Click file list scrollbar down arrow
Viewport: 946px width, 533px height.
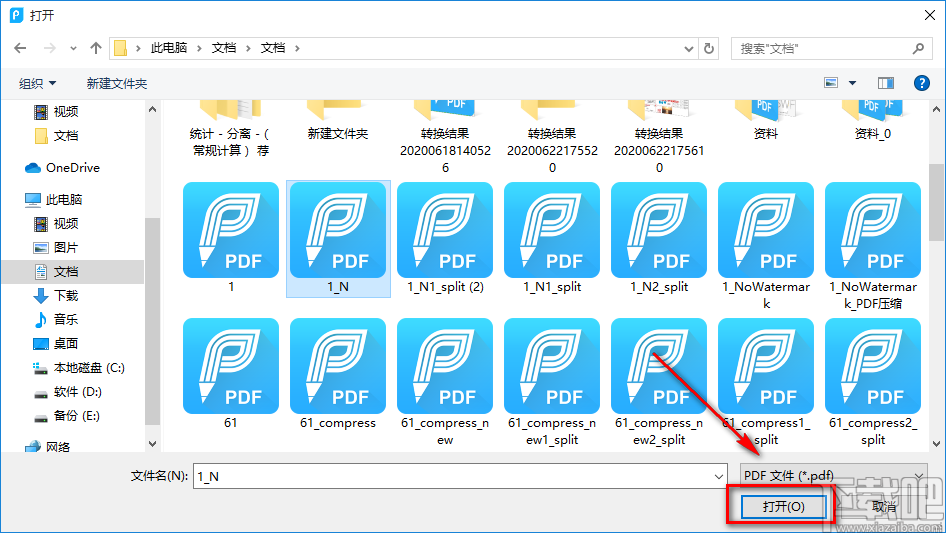pyautogui.click(x=936, y=444)
